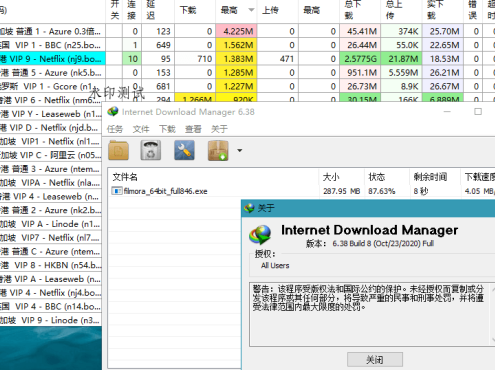495x370 pixels.
Task: Open the 任务 menu in IDM
Action: tap(115, 129)
